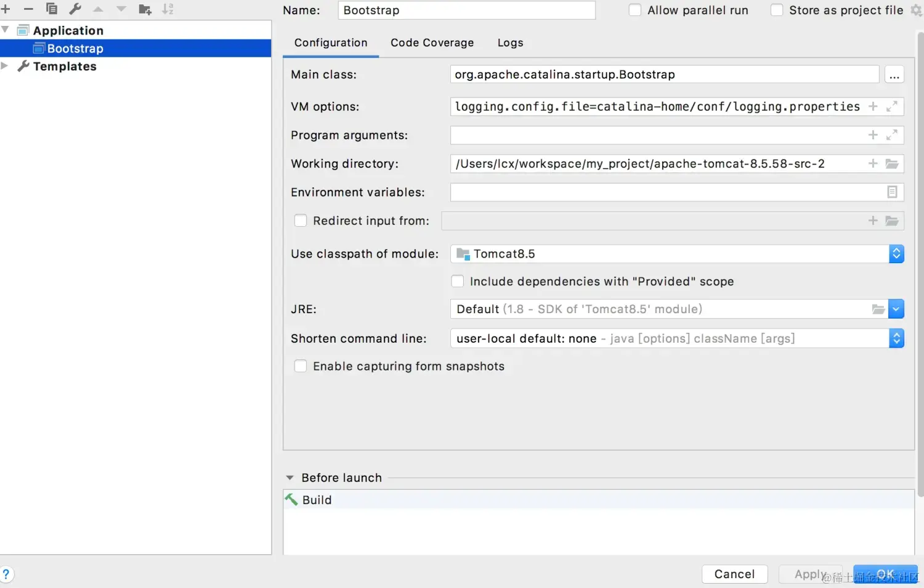
Task: Switch to Code Coverage tab
Action: point(432,43)
